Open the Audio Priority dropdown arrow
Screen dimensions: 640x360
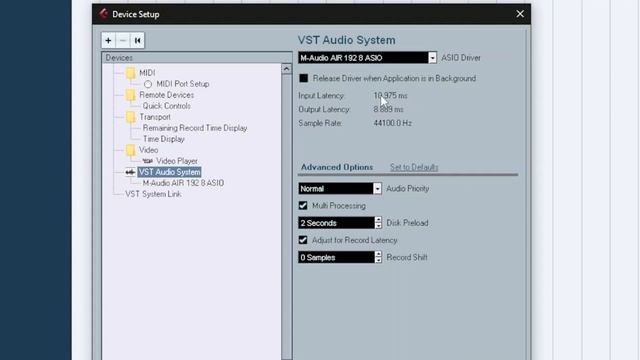click(377, 189)
